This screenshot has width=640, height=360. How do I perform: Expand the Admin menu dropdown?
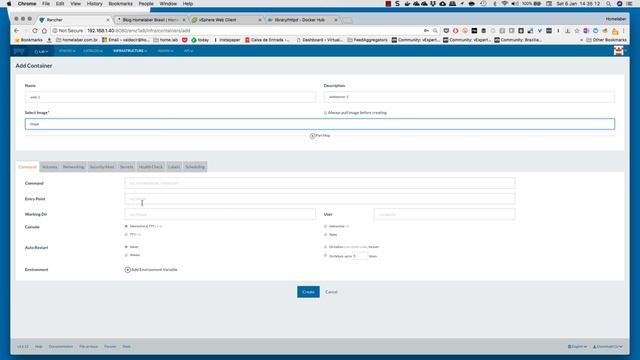(x=165, y=51)
